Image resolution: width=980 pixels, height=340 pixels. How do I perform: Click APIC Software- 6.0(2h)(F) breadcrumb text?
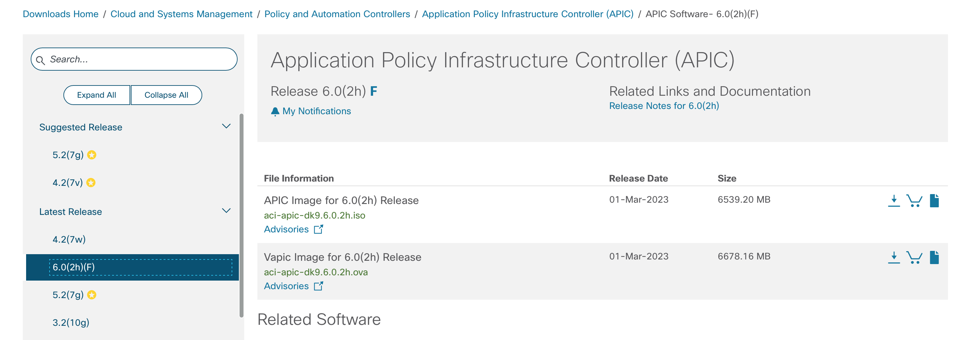(x=702, y=14)
